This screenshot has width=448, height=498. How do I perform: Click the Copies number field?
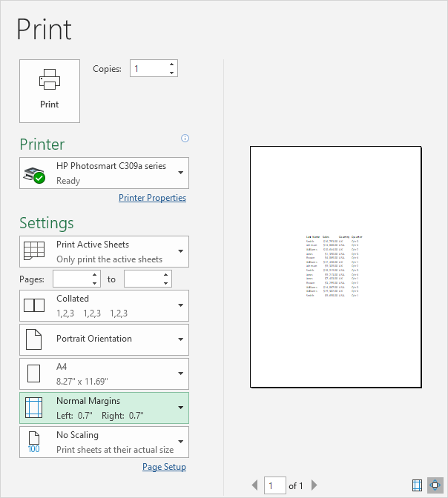148,68
